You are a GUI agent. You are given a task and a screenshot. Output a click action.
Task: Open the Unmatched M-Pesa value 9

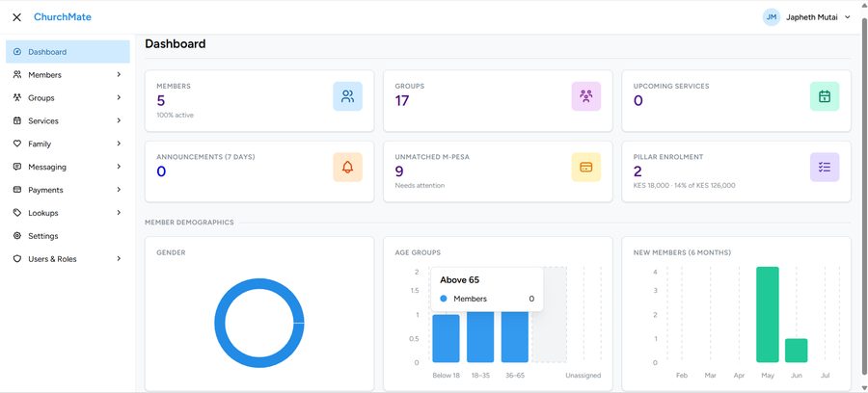point(399,171)
